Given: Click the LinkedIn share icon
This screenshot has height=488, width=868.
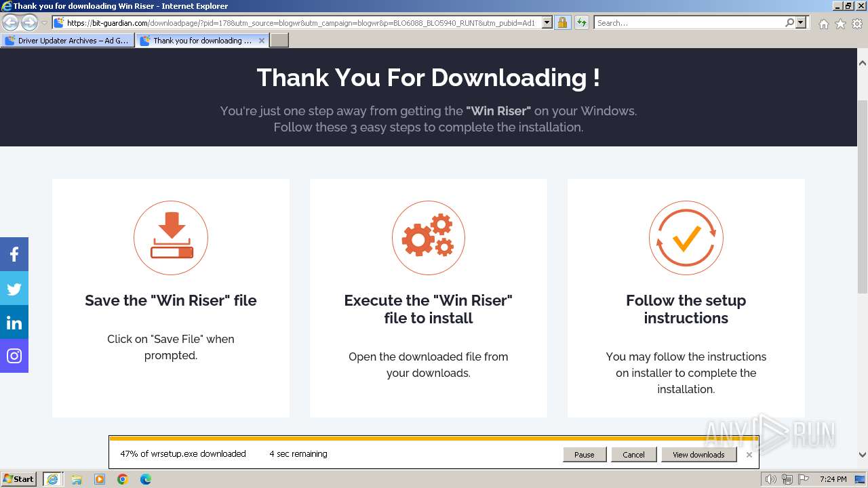Looking at the screenshot, I should [14, 322].
